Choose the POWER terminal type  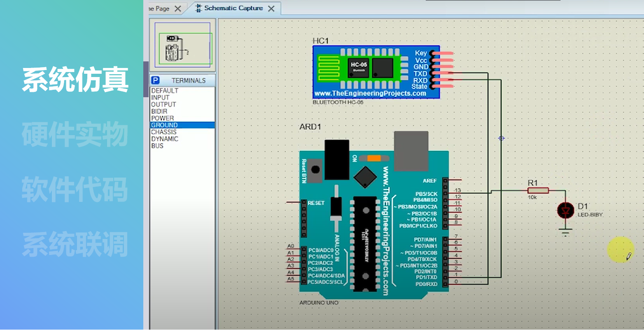pos(162,118)
